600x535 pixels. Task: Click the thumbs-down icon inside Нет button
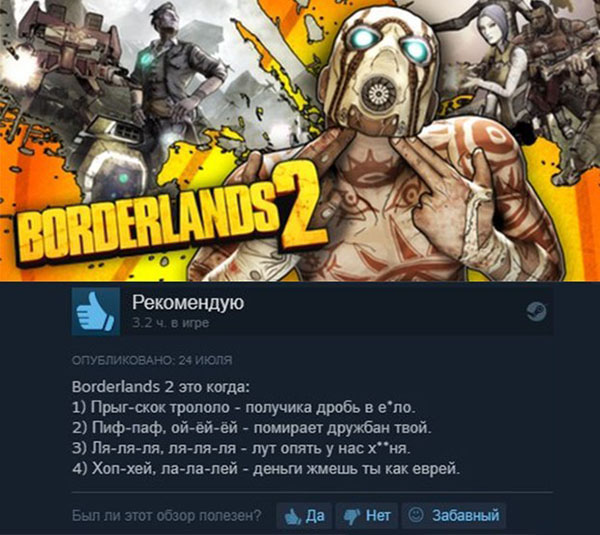coord(352,517)
